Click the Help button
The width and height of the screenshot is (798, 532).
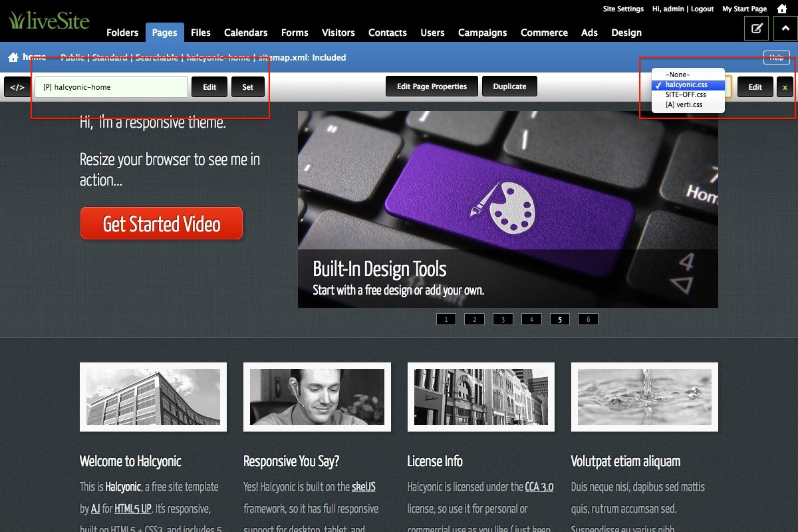pos(776,58)
